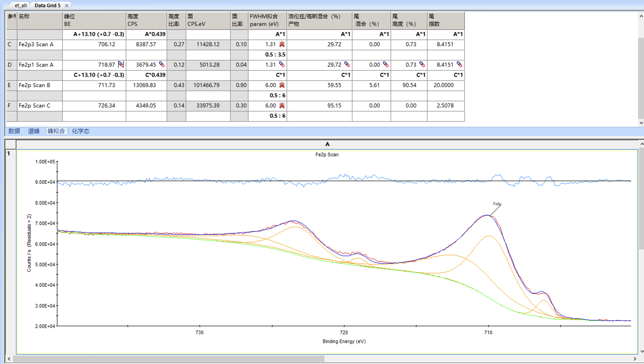This screenshot has width=644, height=364.
Task: Click FWHM range icon in Fe2p3 Scan A row
Action: pyautogui.click(x=282, y=44)
